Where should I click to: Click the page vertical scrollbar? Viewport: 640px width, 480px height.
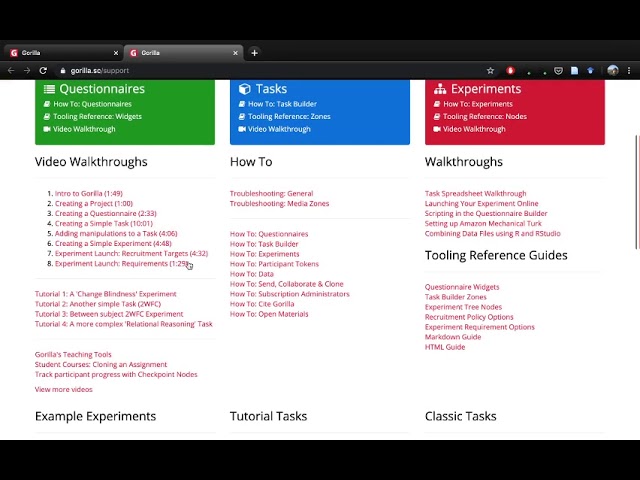(x=637, y=192)
